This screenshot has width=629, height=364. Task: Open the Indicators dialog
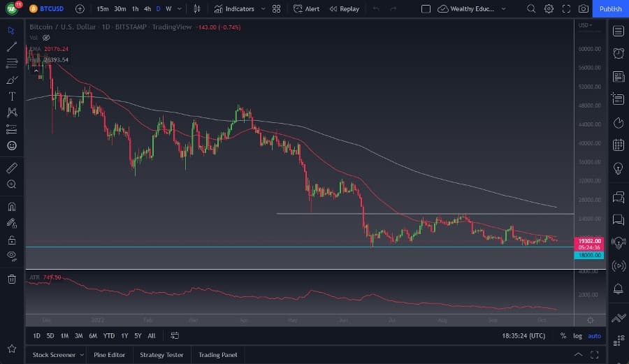(x=234, y=9)
